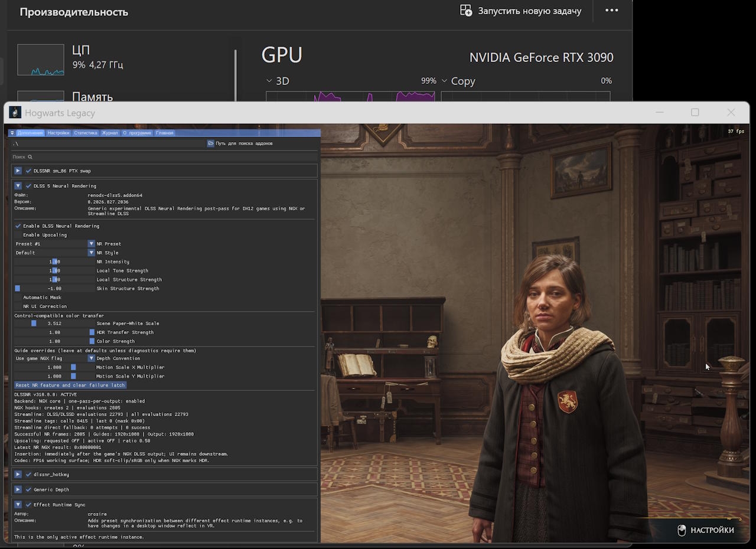Uncheck Enable DLSS Neural Rendering
Image resolution: width=756 pixels, height=549 pixels.
click(18, 226)
